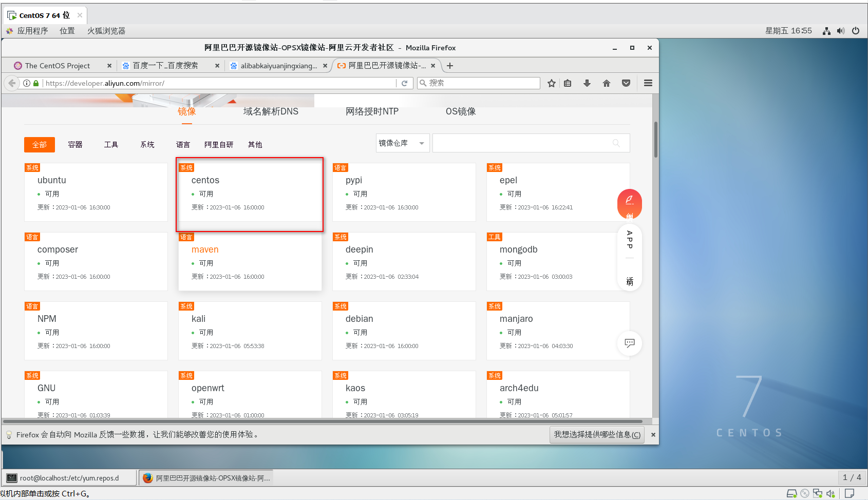Switch to The CentOS Project tab
Image resolution: width=868 pixels, height=500 pixels.
click(x=58, y=66)
